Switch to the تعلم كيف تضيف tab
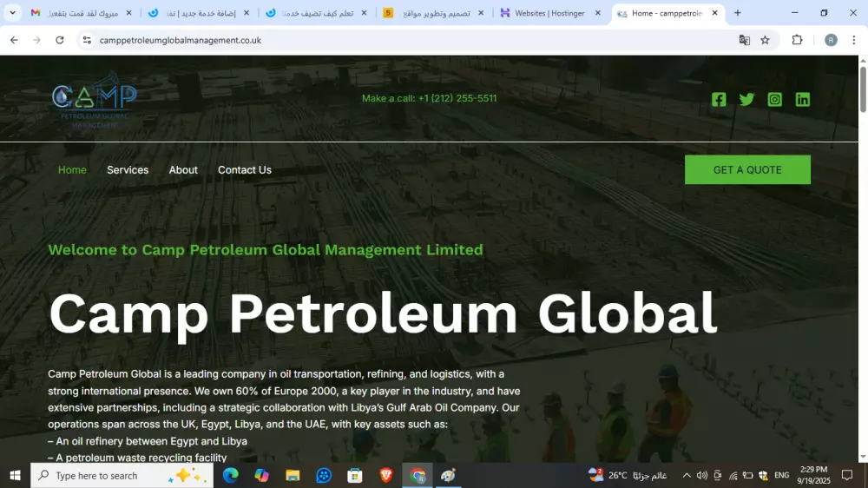 [316, 13]
